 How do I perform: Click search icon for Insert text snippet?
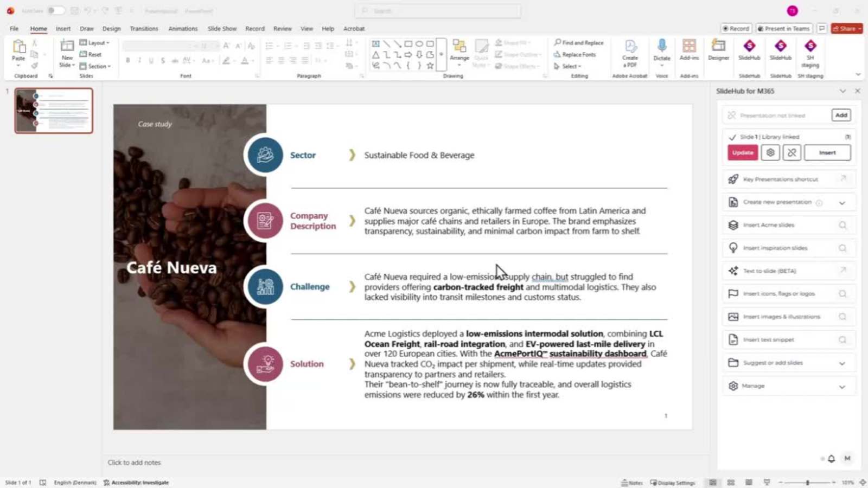pos(843,339)
